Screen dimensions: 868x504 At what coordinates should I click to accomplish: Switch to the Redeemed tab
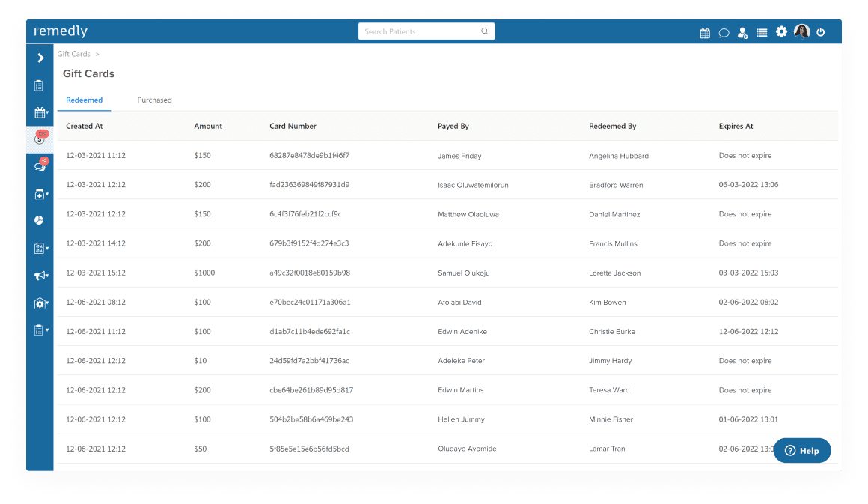pyautogui.click(x=84, y=100)
